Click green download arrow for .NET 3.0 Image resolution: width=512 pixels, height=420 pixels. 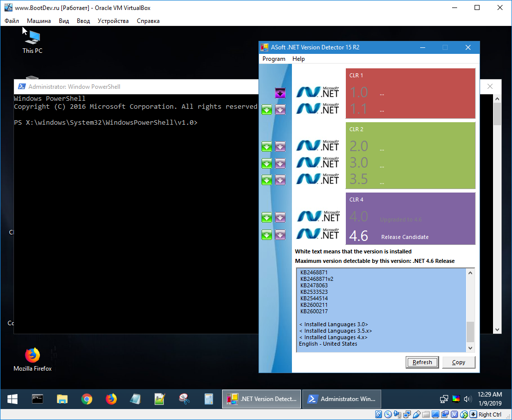tap(267, 163)
